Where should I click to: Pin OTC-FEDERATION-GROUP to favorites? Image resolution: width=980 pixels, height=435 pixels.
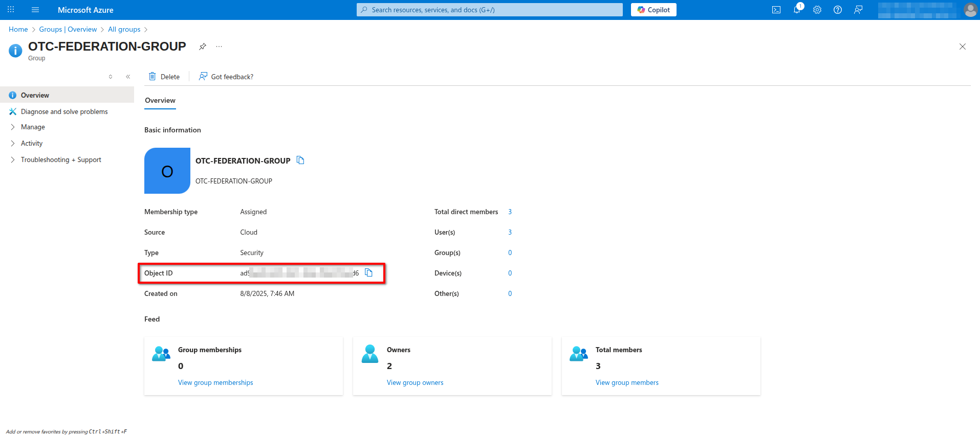203,47
